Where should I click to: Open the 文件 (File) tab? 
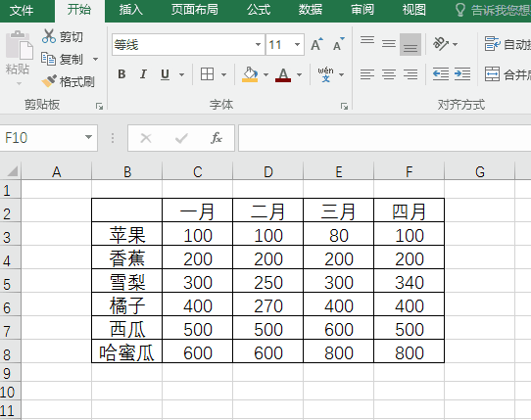coord(22,10)
